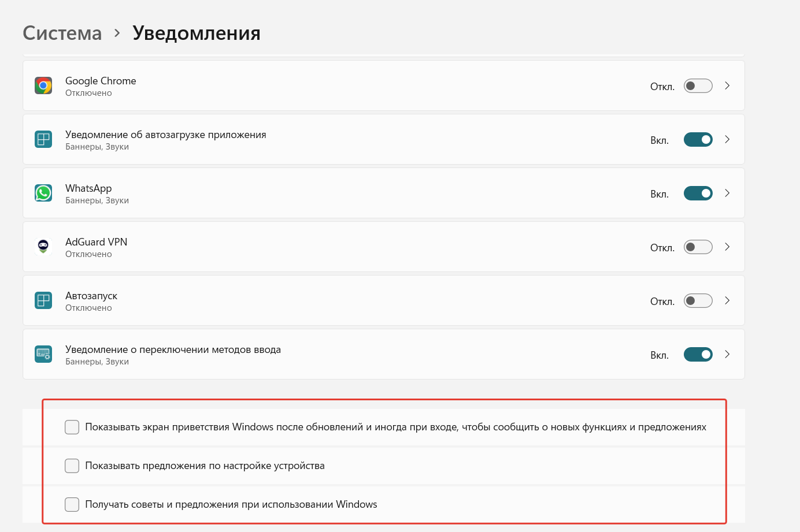The width and height of the screenshot is (800, 532).
Task: Click the AdGuard VPN app name
Action: tap(96, 242)
